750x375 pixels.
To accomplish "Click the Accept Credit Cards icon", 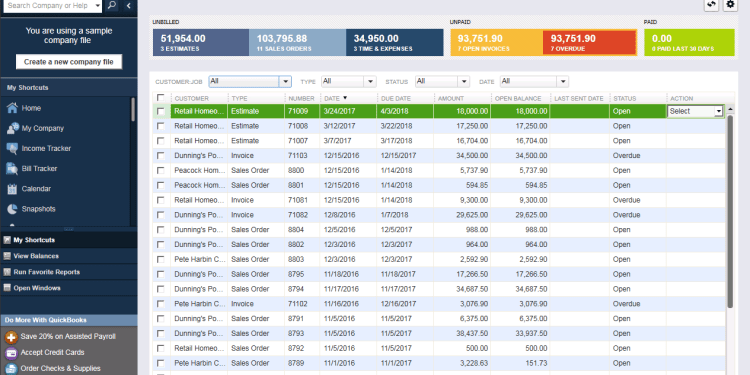I will 11,353.
